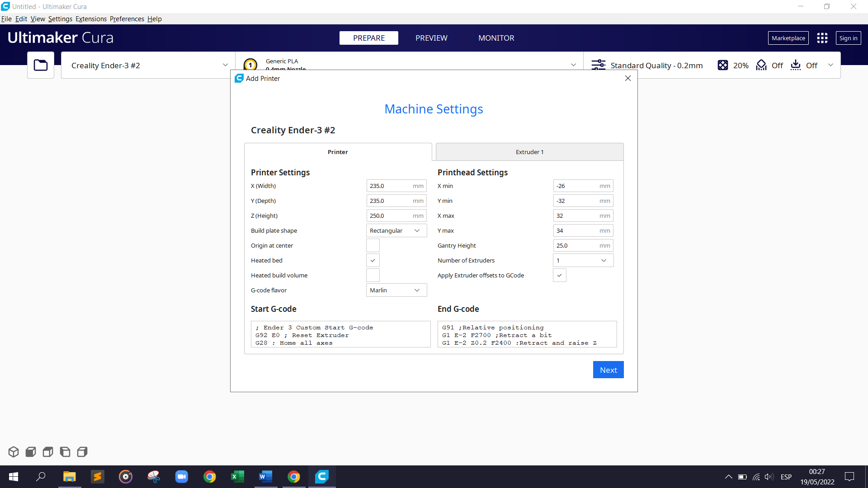This screenshot has width=868, height=488.
Task: Open the View menu
Action: pyautogui.click(x=38, y=19)
